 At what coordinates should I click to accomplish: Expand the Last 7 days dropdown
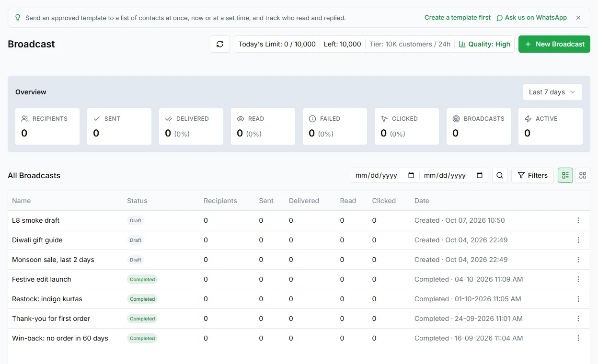[x=552, y=92]
